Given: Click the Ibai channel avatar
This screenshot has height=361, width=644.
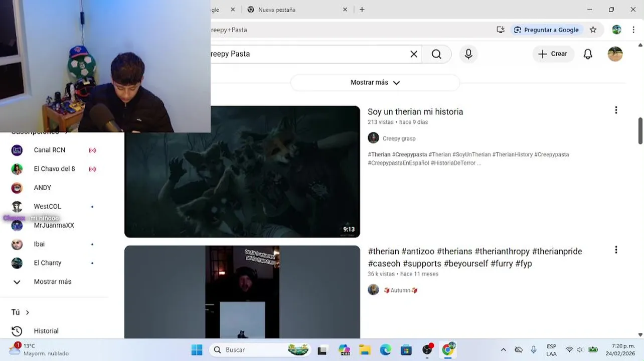Looking at the screenshot, I should [17, 244].
